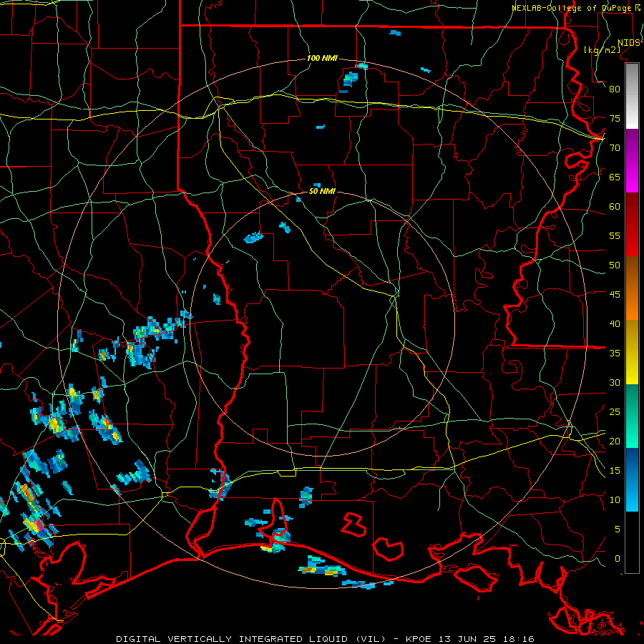
Task: Click the NEXLAB-College of DuPage credit text
Action: click(x=575, y=8)
